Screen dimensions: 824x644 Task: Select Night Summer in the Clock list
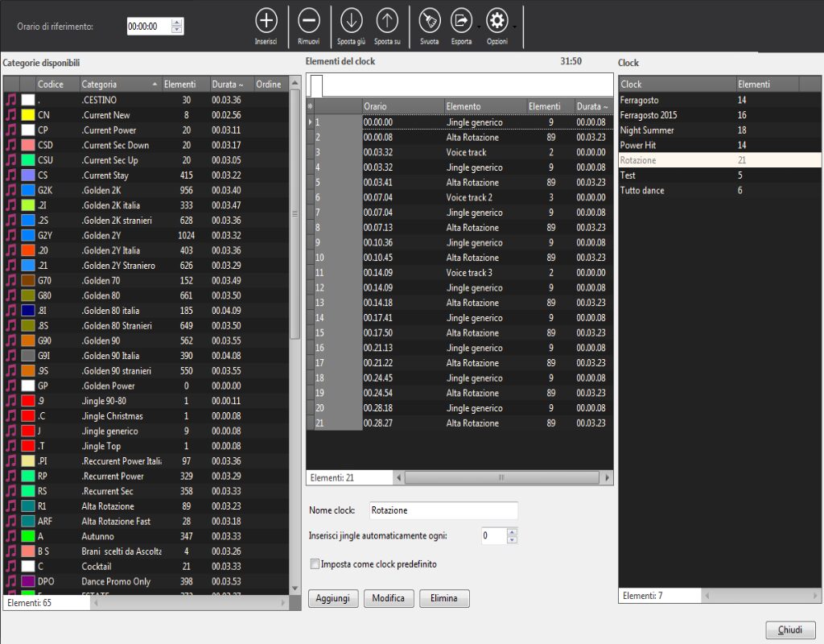[647, 130]
